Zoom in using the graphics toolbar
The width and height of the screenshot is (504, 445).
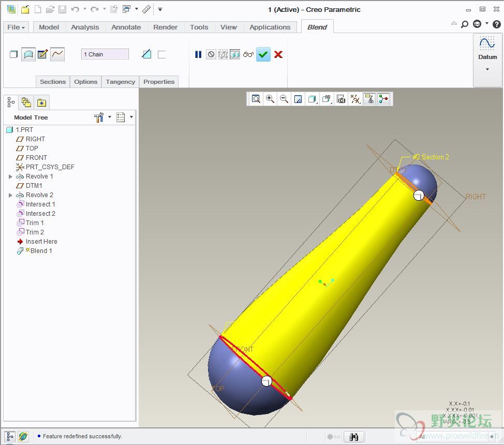point(270,99)
